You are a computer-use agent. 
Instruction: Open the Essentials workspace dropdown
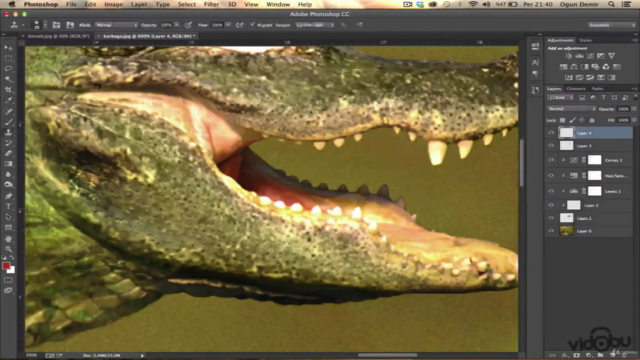click(x=612, y=25)
